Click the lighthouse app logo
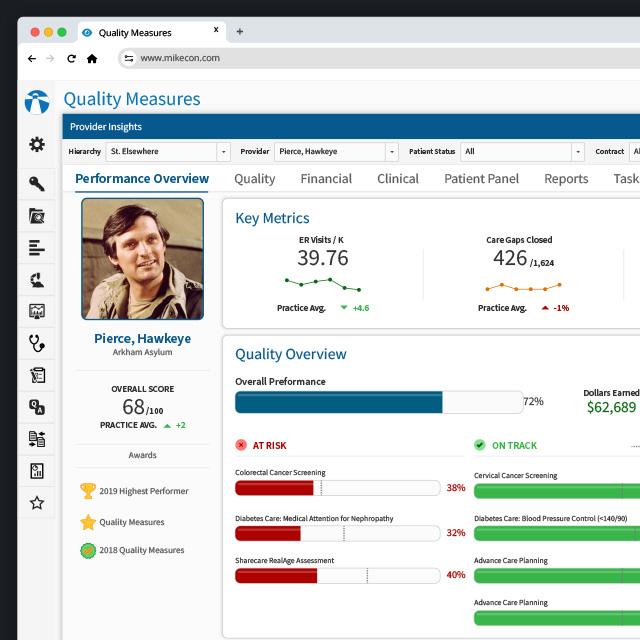Screen dimensions: 640x640 [37, 102]
